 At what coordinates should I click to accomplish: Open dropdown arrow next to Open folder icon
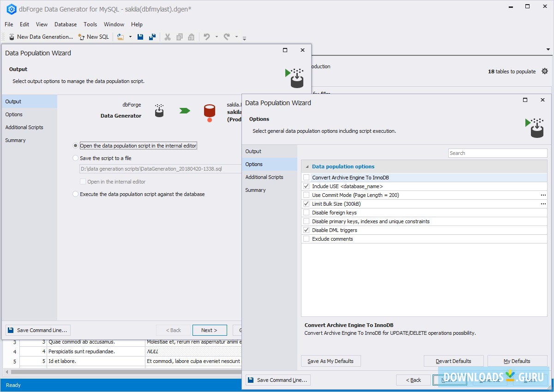click(130, 37)
